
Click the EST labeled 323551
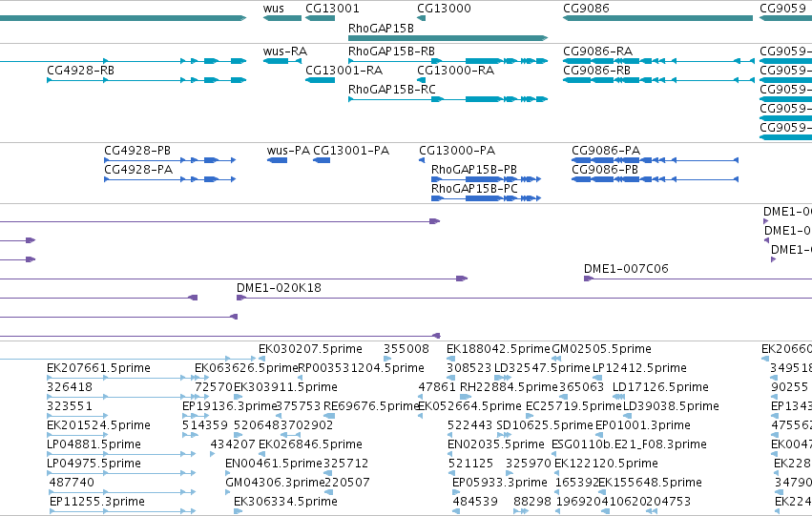click(70, 406)
